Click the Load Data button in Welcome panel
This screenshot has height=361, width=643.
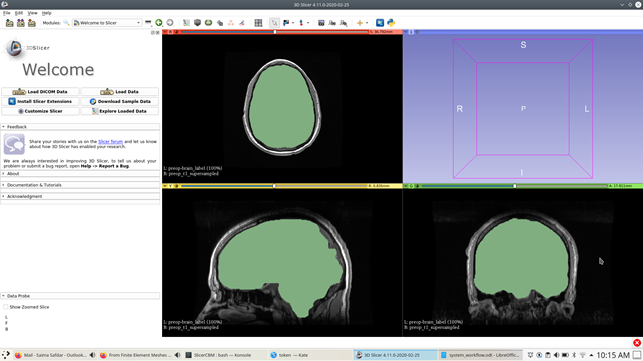point(120,91)
